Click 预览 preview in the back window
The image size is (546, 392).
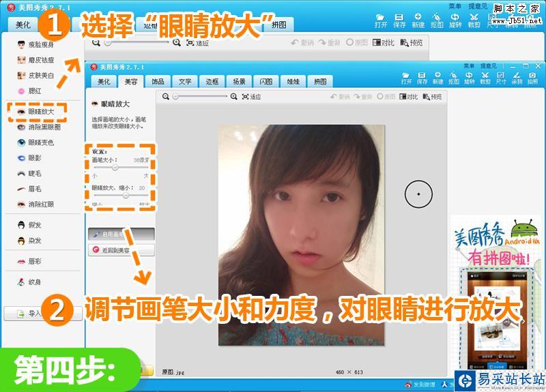click(x=412, y=42)
